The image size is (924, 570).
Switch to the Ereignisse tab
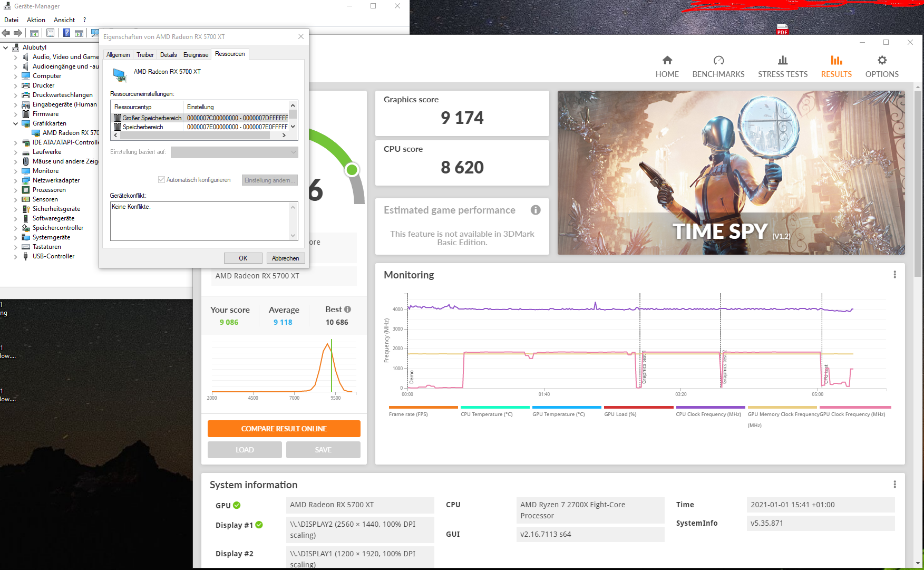click(x=196, y=55)
